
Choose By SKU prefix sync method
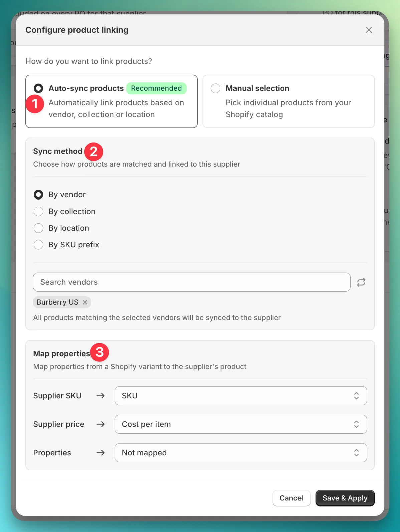click(x=38, y=245)
